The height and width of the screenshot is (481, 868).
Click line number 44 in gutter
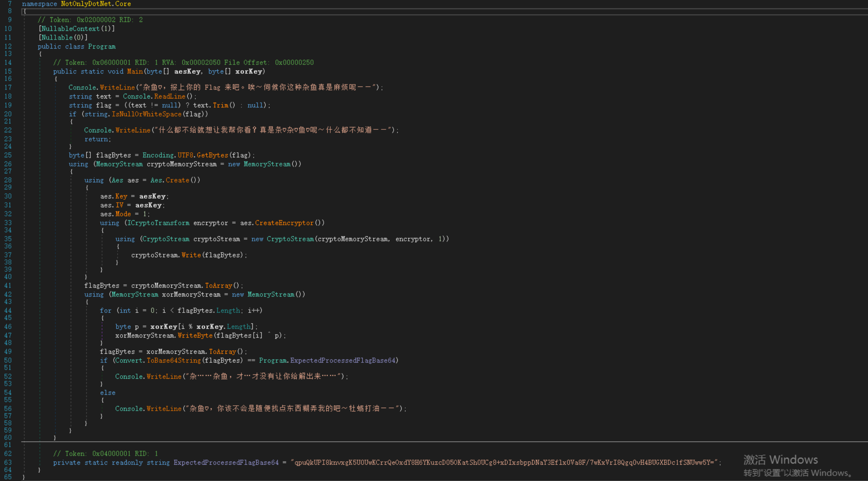tap(8, 310)
